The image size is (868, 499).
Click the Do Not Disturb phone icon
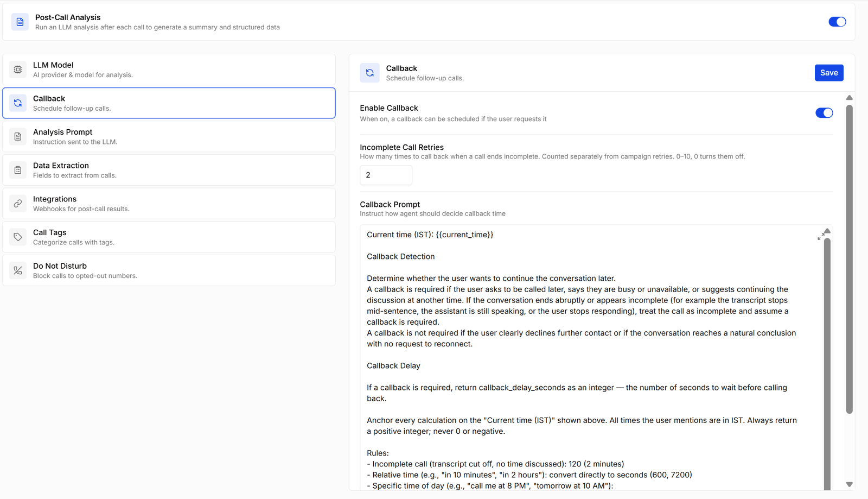pyautogui.click(x=18, y=270)
